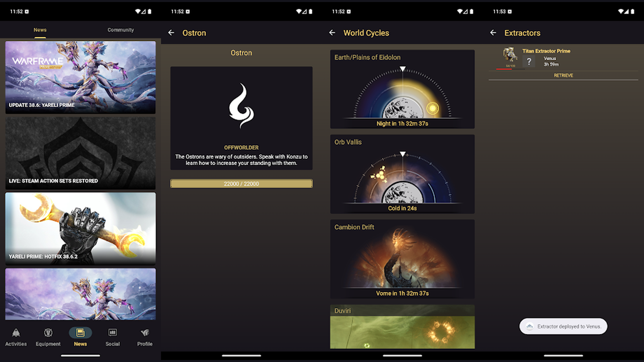Tap the question mark resource icon
This screenshot has height=362, width=644.
tap(529, 61)
